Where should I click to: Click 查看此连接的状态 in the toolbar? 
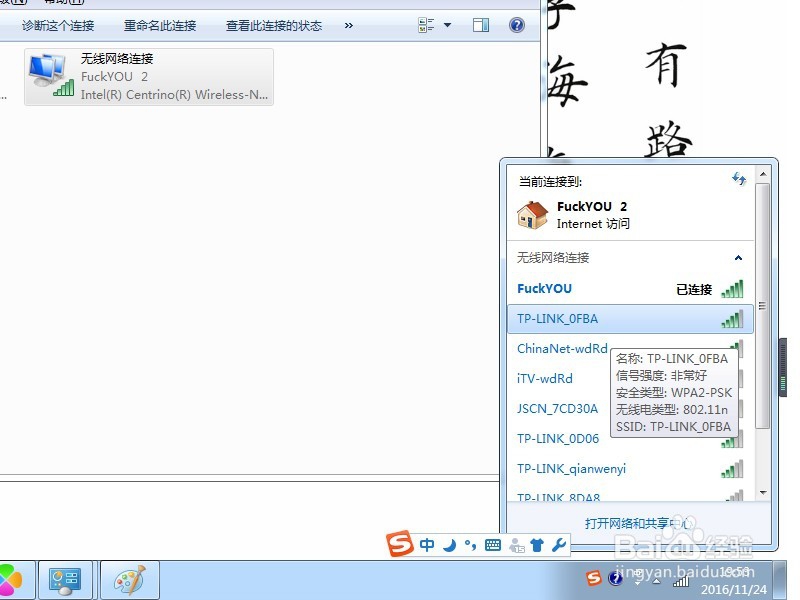point(274,26)
